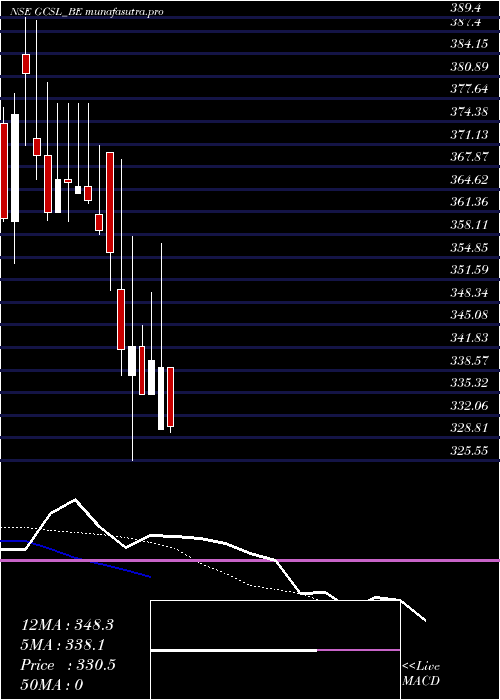Click the 371.13 price axis label
Image resolution: width=500 pixels, height=700 pixels.
pos(468,134)
